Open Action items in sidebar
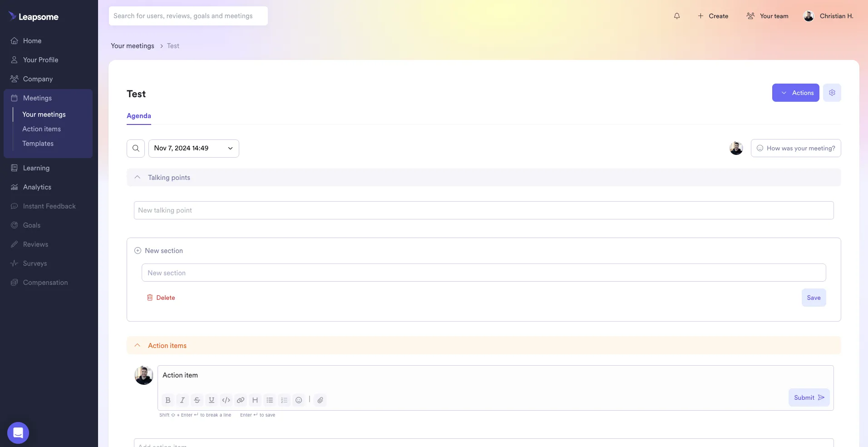Image resolution: width=868 pixels, height=447 pixels. click(41, 129)
